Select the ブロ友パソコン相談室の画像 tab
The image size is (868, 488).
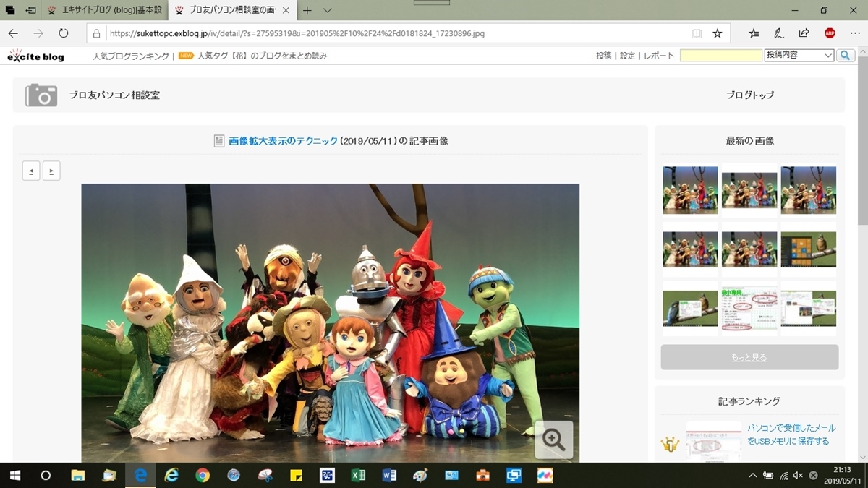[x=231, y=11]
